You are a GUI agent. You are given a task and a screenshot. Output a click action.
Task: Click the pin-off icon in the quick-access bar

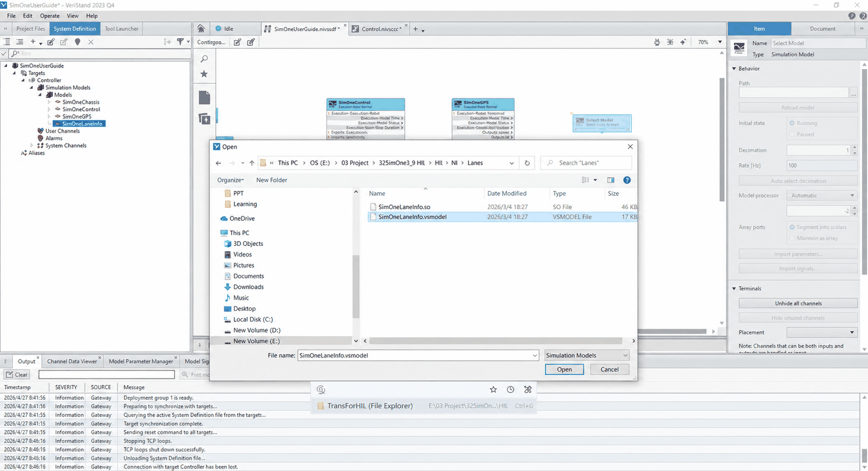[528, 389]
